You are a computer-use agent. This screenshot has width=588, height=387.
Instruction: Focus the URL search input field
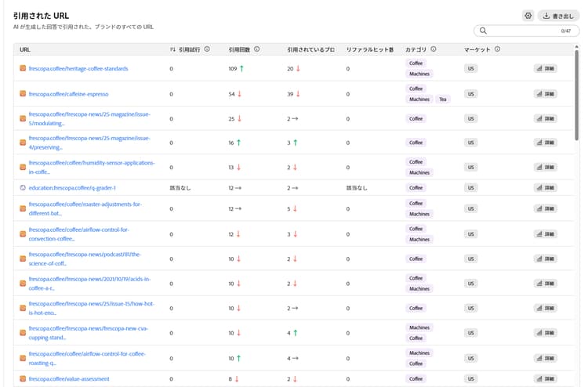coord(527,31)
